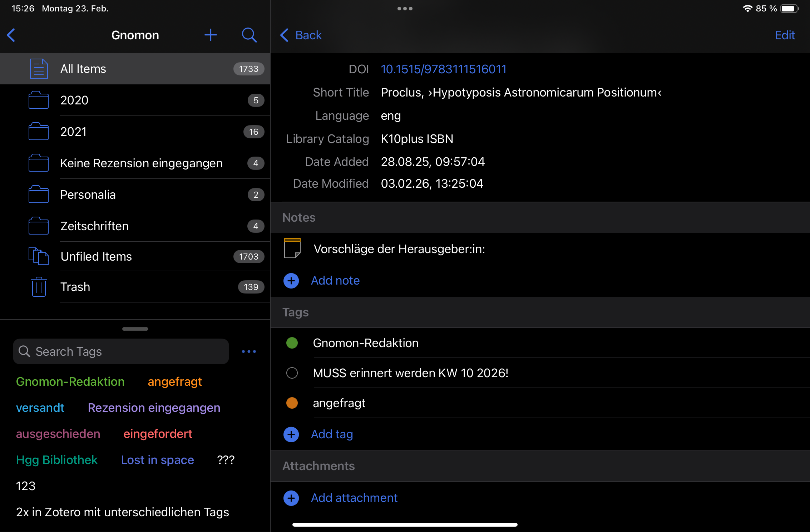Open the Unfiled Items documents icon
The height and width of the screenshot is (532, 810).
pos(38,256)
